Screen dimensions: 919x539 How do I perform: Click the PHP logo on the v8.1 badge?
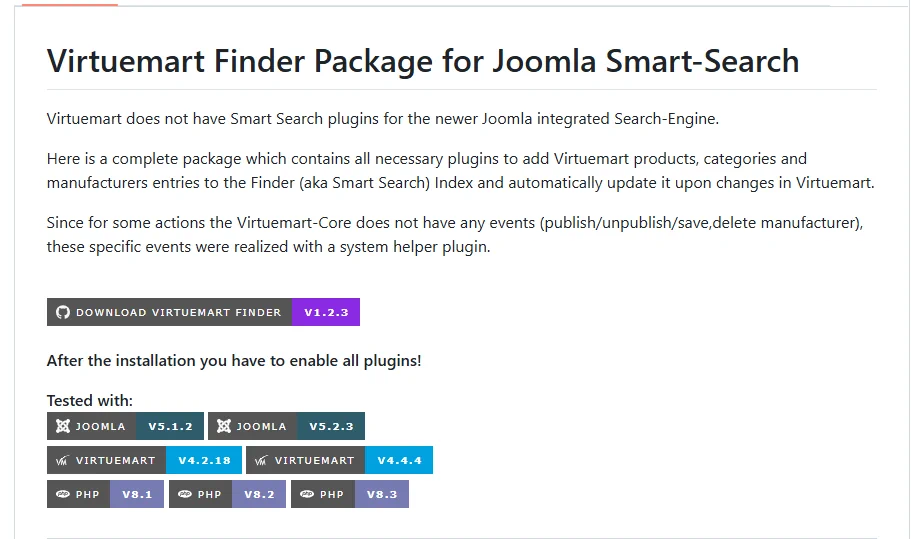tap(63, 494)
